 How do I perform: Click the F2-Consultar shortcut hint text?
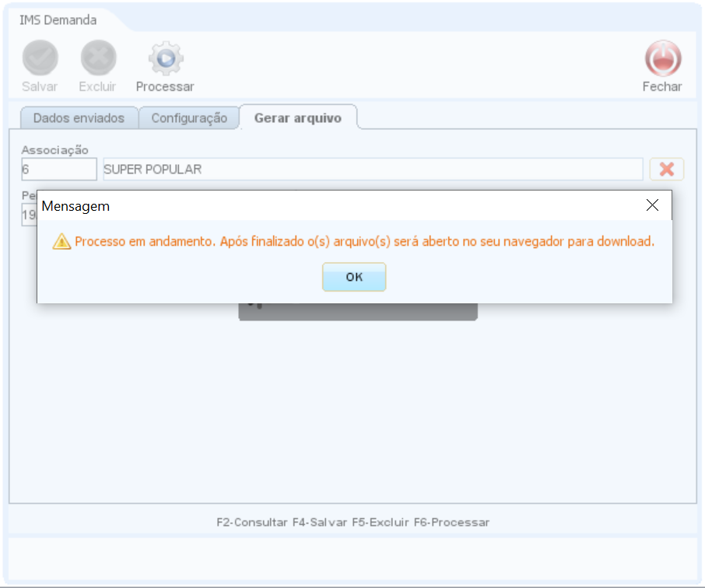coord(252,523)
